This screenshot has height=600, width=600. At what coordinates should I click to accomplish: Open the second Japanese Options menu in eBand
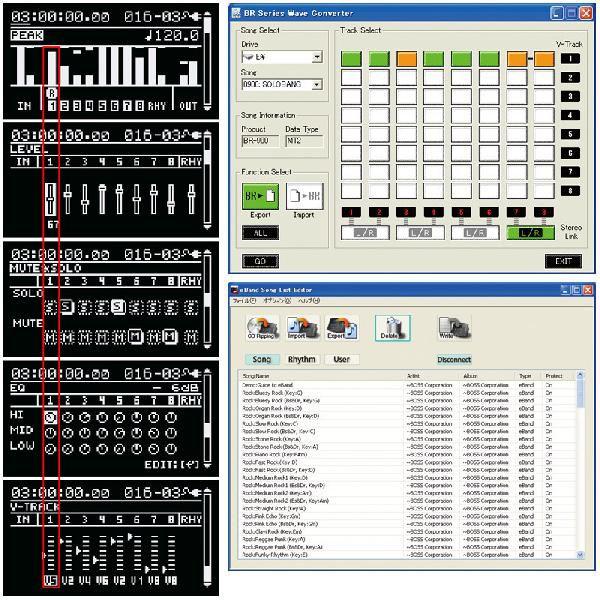click(x=277, y=301)
